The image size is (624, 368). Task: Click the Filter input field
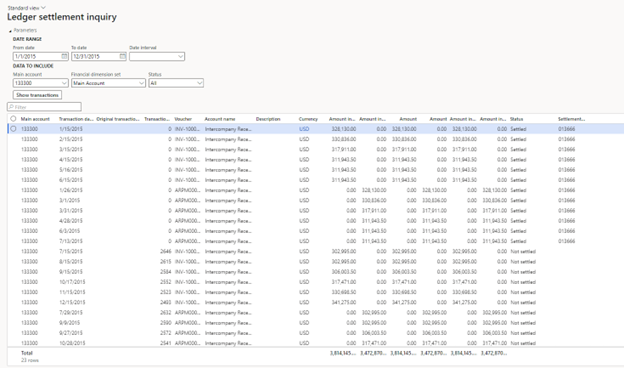(x=44, y=107)
